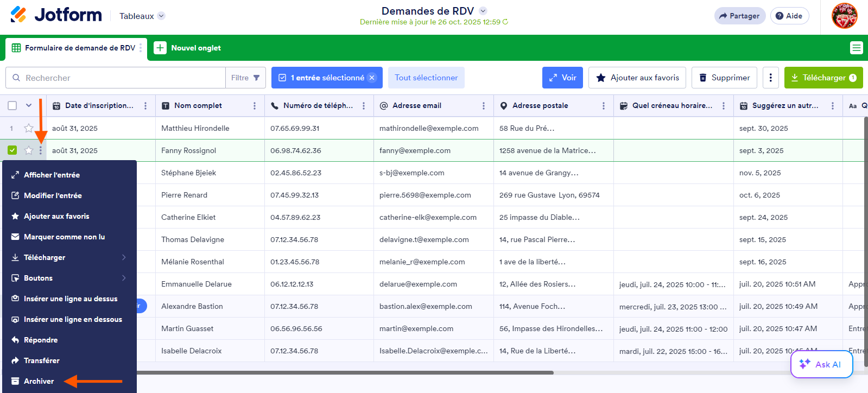Screen dimensions: 868x393
Task: Select Ajouter aux favoris in context menu
Action: (69, 216)
